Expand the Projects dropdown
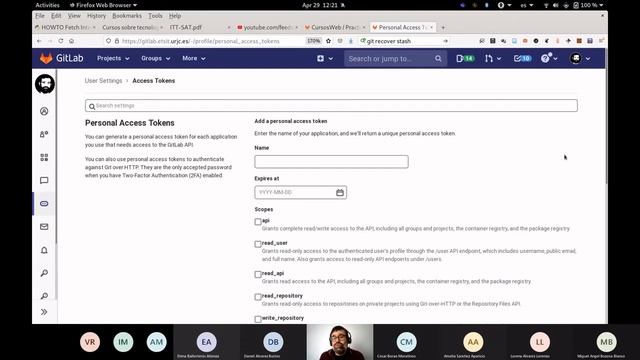This screenshot has width=640, height=360. (113, 58)
